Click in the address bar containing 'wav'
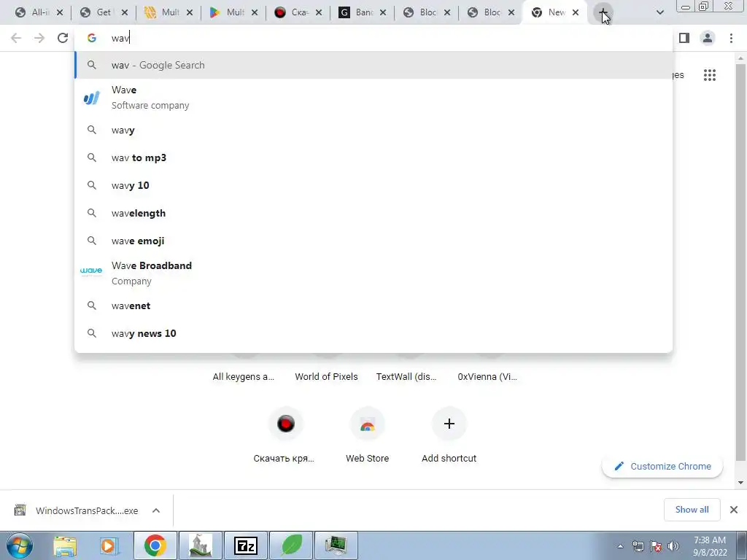The height and width of the screenshot is (560, 747). (373, 38)
